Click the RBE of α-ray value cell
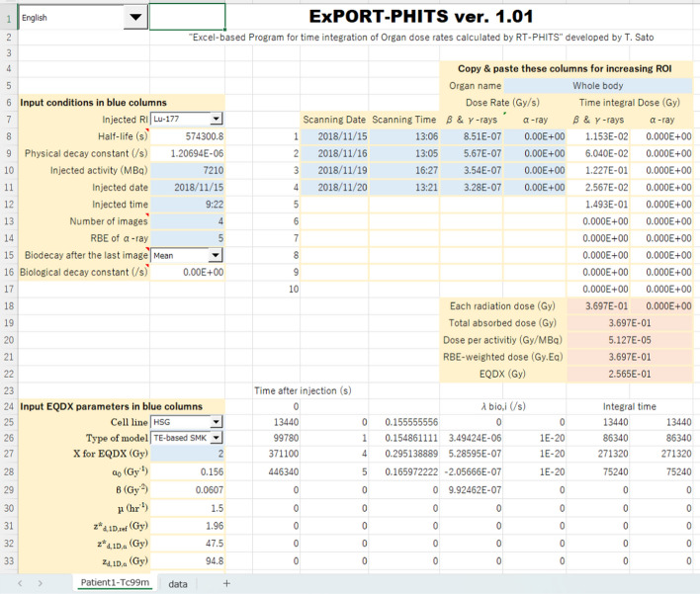This screenshot has height=594, width=700. [188, 238]
